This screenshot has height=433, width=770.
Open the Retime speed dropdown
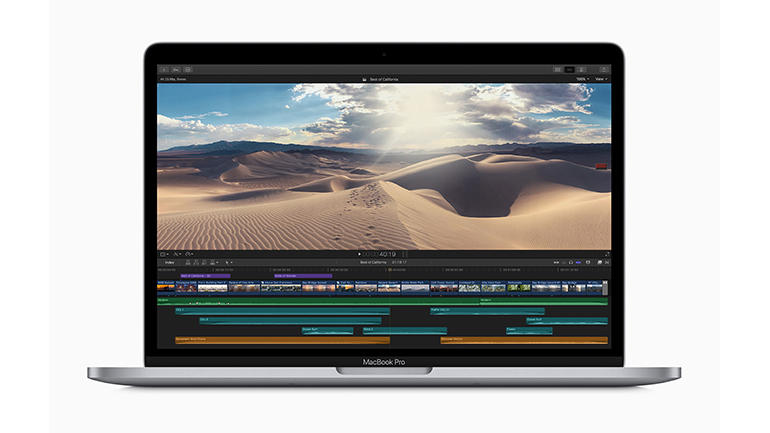[189, 254]
